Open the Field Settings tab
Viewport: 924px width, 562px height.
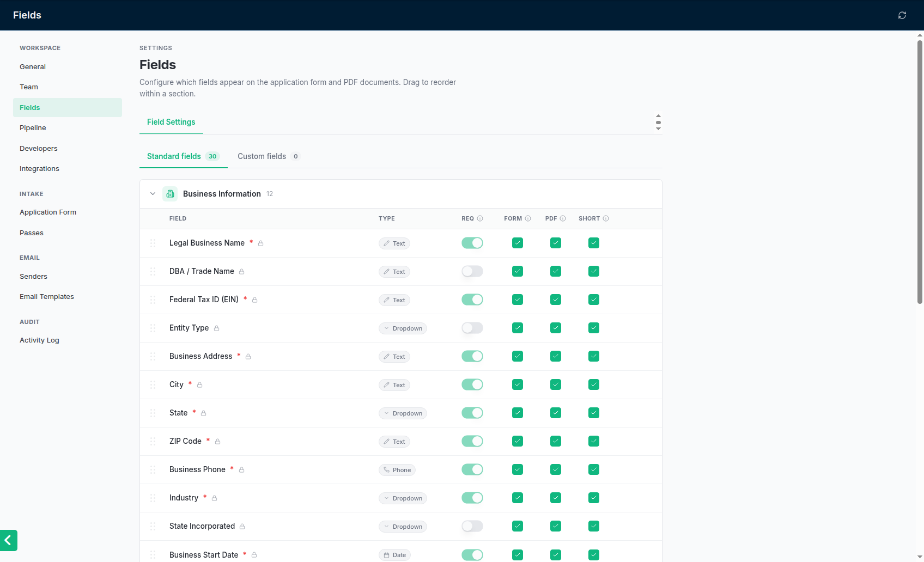171,122
